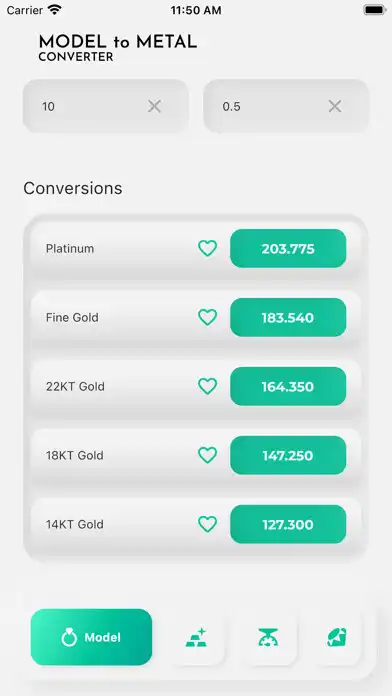Focus the input field showing 10
392x696 pixels.
pyautogui.click(x=106, y=106)
